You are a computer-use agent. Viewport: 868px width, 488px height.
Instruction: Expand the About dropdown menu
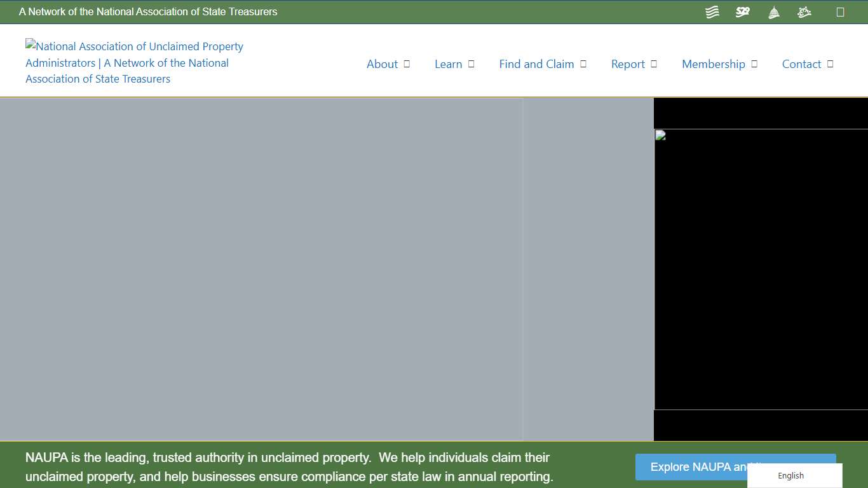coord(407,64)
